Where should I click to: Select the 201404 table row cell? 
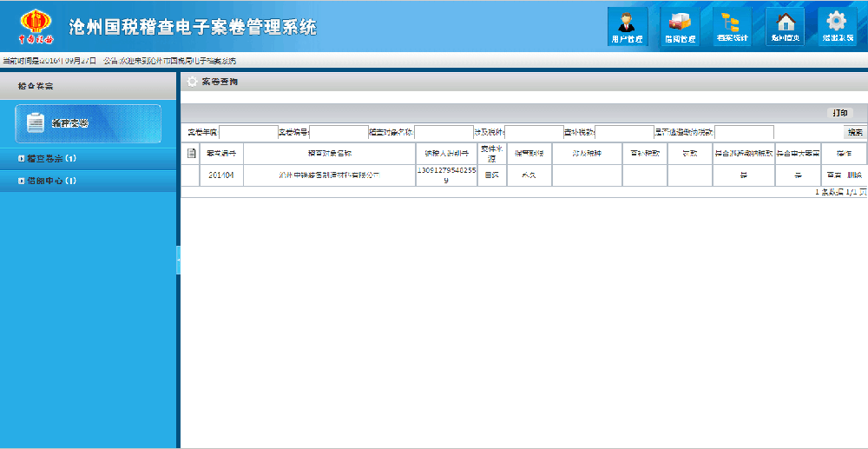click(x=221, y=175)
